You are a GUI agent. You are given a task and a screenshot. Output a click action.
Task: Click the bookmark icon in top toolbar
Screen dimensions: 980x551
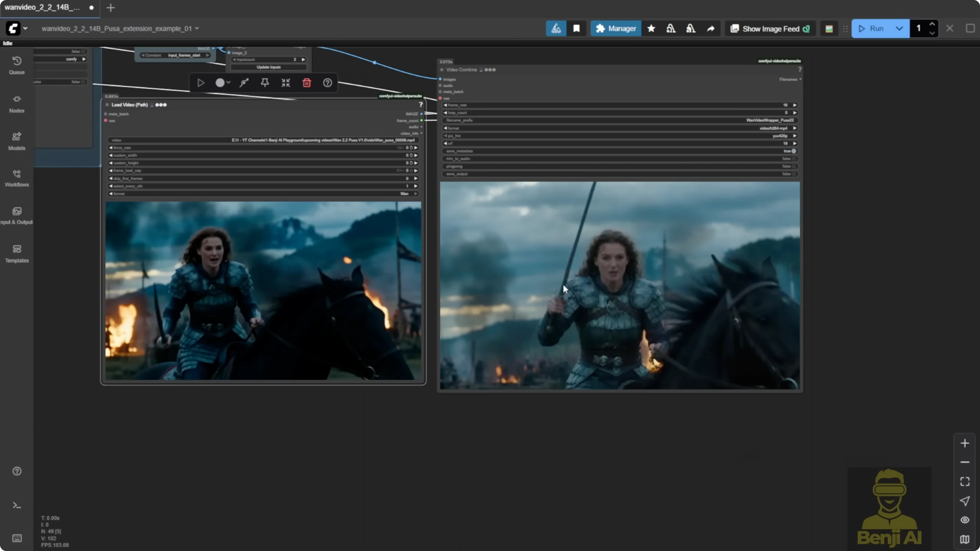coord(576,28)
